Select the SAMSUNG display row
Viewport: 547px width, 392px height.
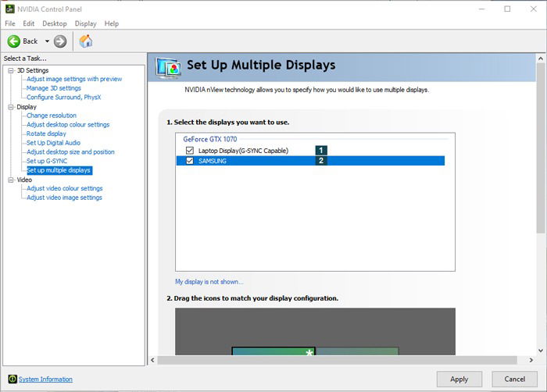click(310, 160)
